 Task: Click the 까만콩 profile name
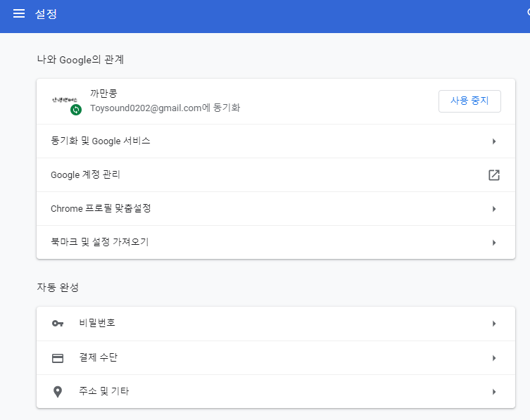click(103, 93)
